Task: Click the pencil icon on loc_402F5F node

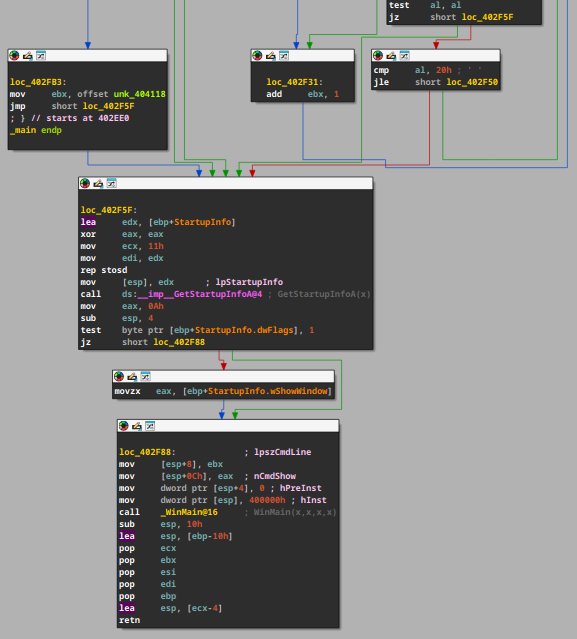Action: [x=98, y=183]
